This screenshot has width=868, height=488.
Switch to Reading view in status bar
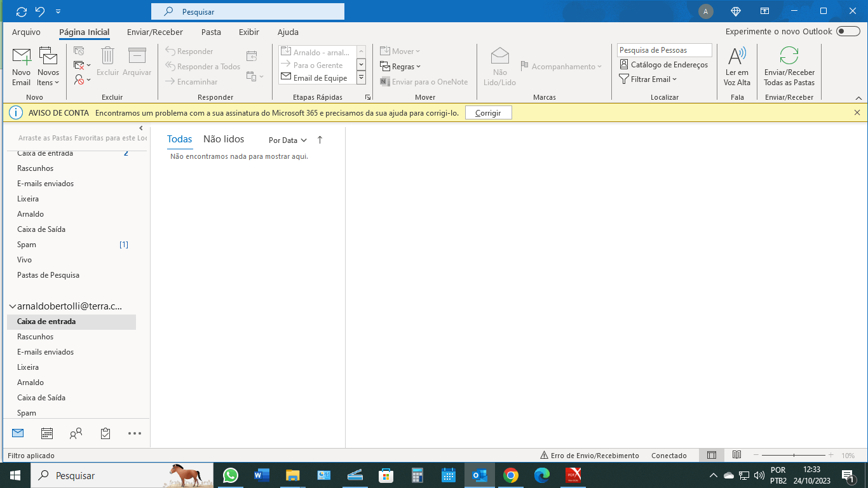pyautogui.click(x=736, y=456)
